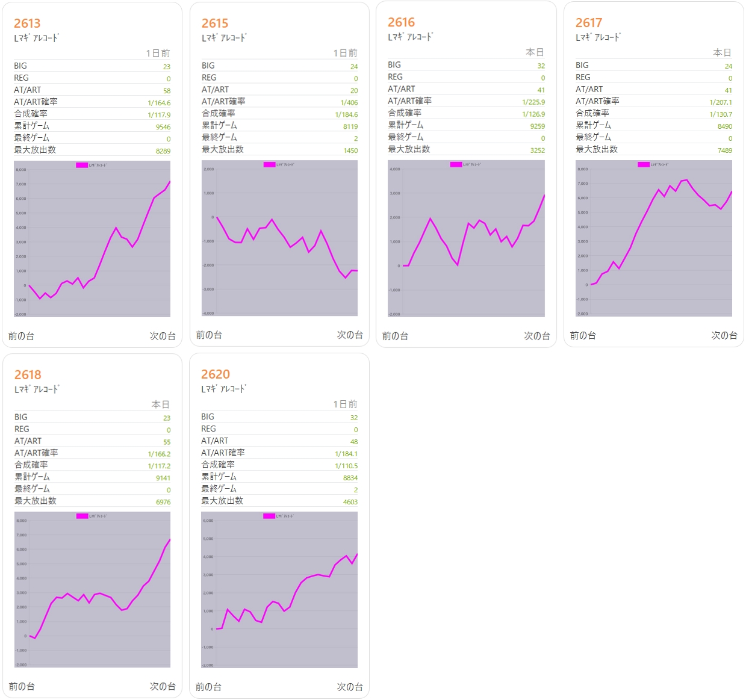The image size is (746, 700).
Task: Go to previous machine from card 2615
Action: point(209,335)
